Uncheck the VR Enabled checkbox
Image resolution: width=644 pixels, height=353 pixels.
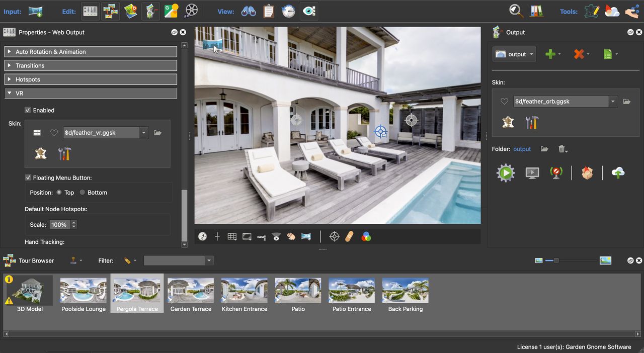(28, 110)
